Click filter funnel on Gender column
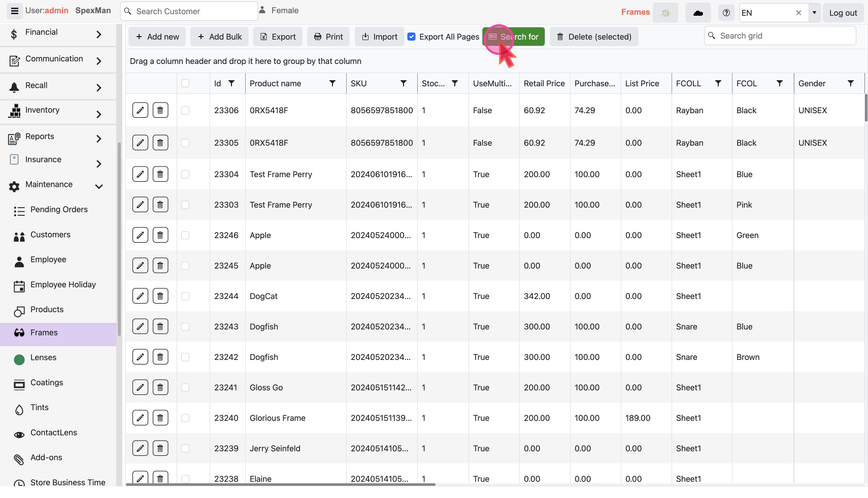Viewport: 868px width, 498px height. (x=851, y=83)
